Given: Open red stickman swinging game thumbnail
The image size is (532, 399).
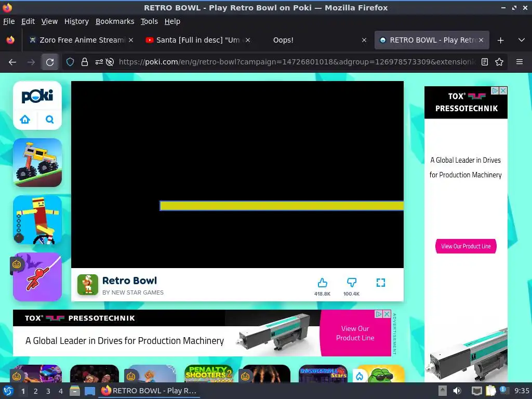Looking at the screenshot, I should click(x=37, y=276).
